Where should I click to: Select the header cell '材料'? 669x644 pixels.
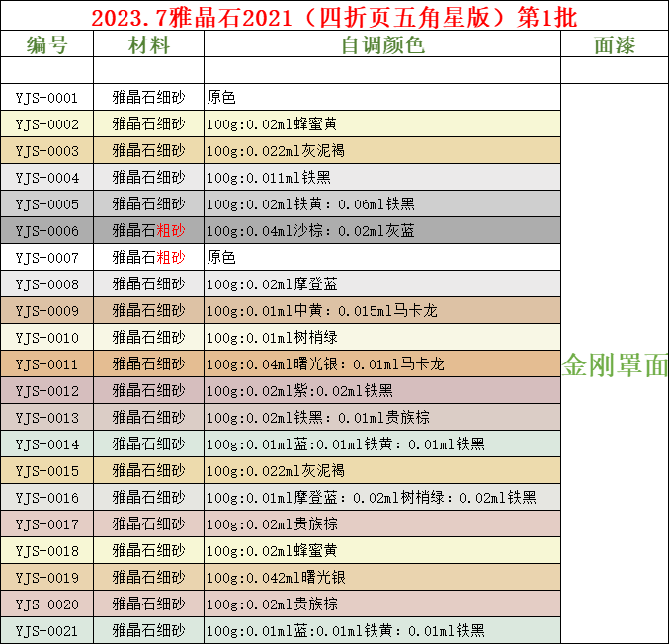pos(149,44)
